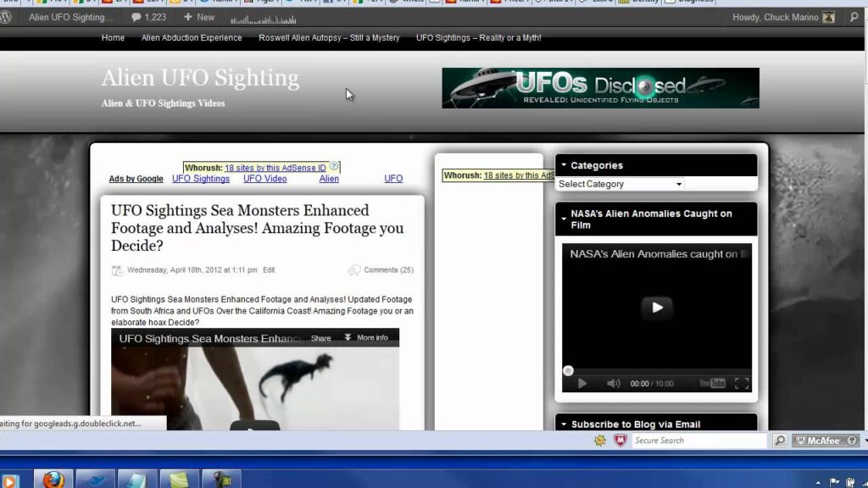Collapse NASA's Alien Anomalies widget arrow
This screenshot has width=868, height=488.
564,219
